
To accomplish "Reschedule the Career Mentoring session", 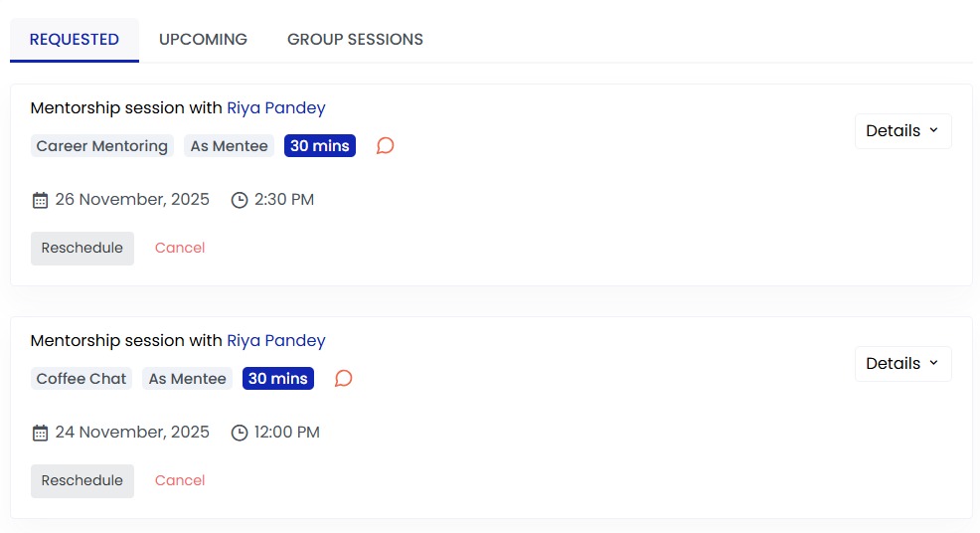I will 82,248.
